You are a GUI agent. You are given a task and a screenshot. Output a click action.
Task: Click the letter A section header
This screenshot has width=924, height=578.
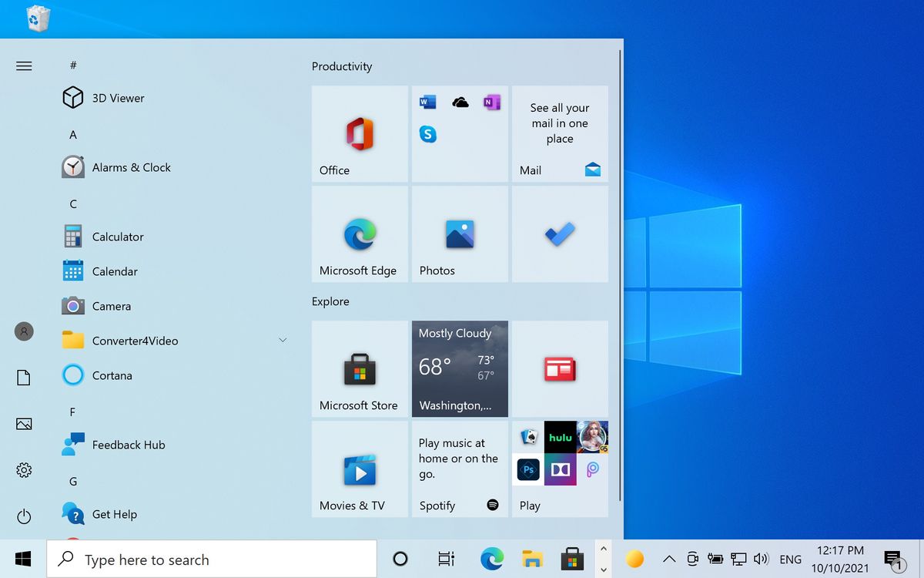point(72,134)
